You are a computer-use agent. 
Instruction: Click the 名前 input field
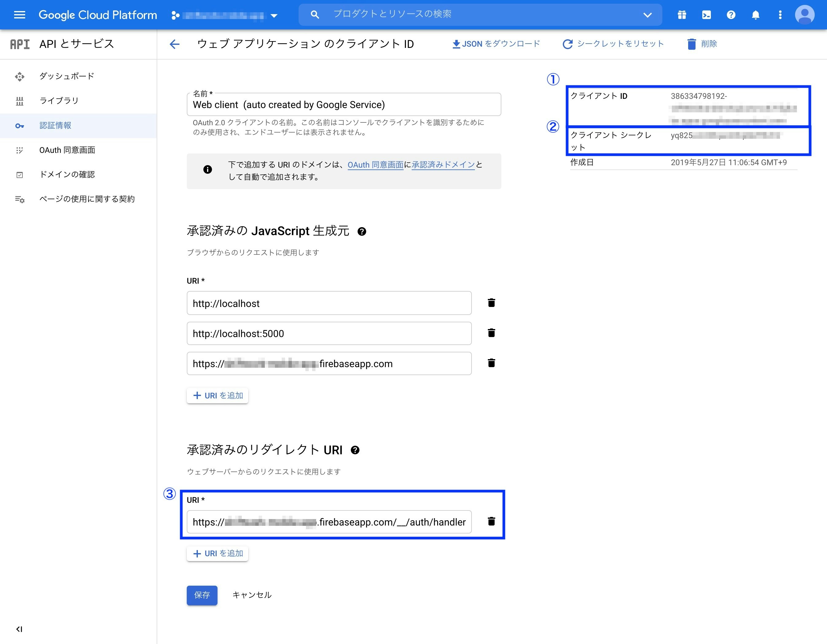coord(343,105)
